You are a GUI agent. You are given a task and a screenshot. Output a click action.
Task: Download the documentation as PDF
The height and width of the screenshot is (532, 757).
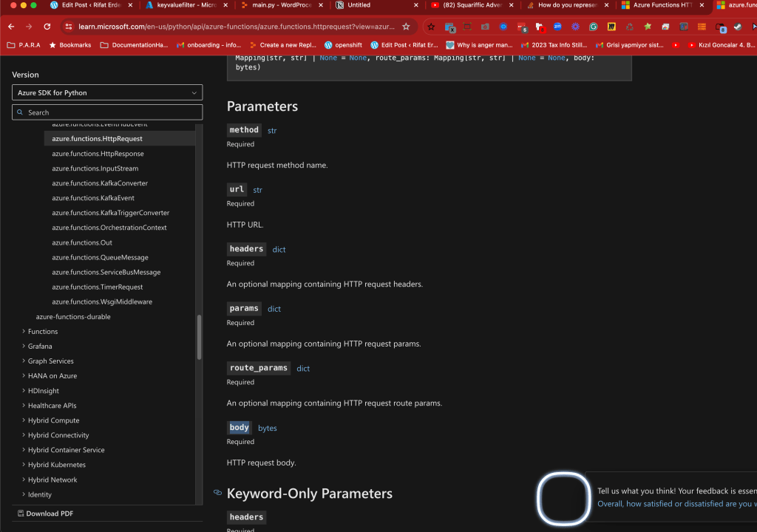(x=45, y=514)
